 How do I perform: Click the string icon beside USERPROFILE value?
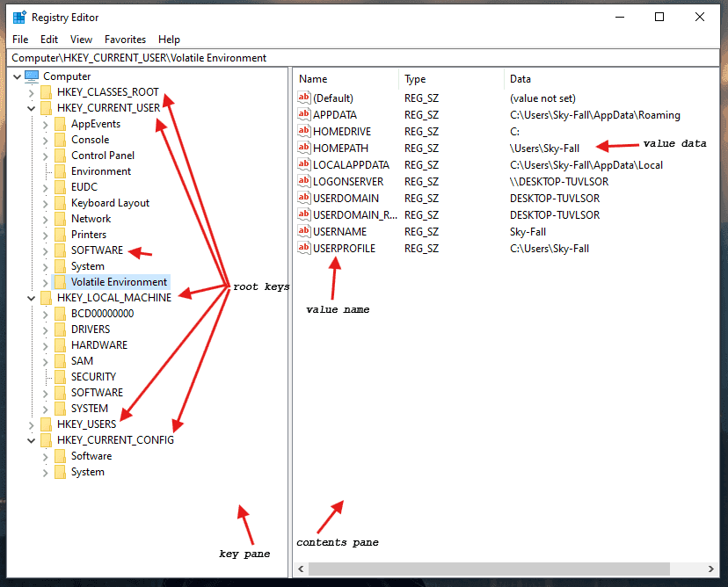point(303,248)
